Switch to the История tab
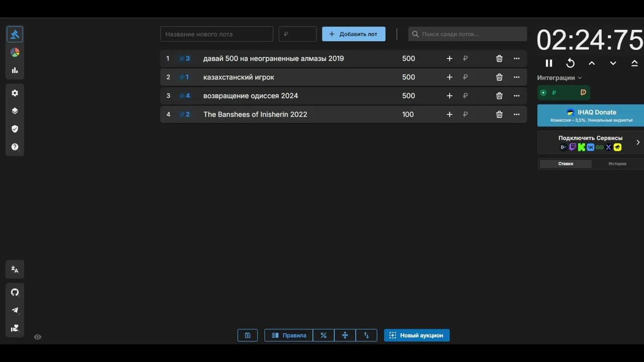Viewport: 644px width, 362px height. tap(617, 163)
